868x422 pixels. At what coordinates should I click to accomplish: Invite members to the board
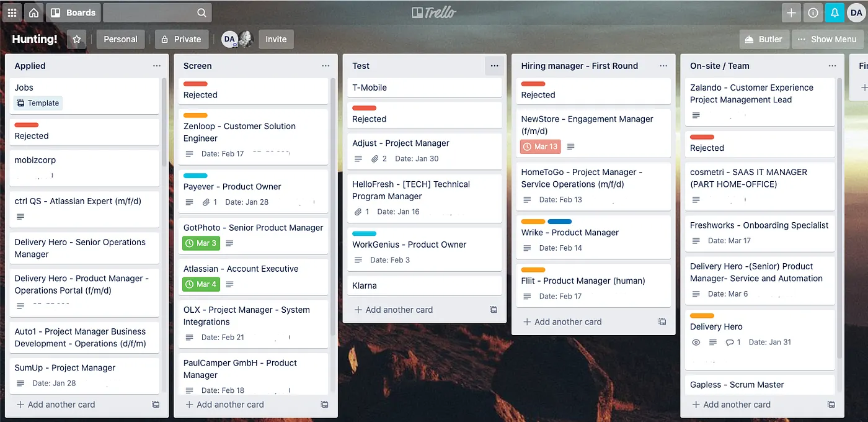276,39
